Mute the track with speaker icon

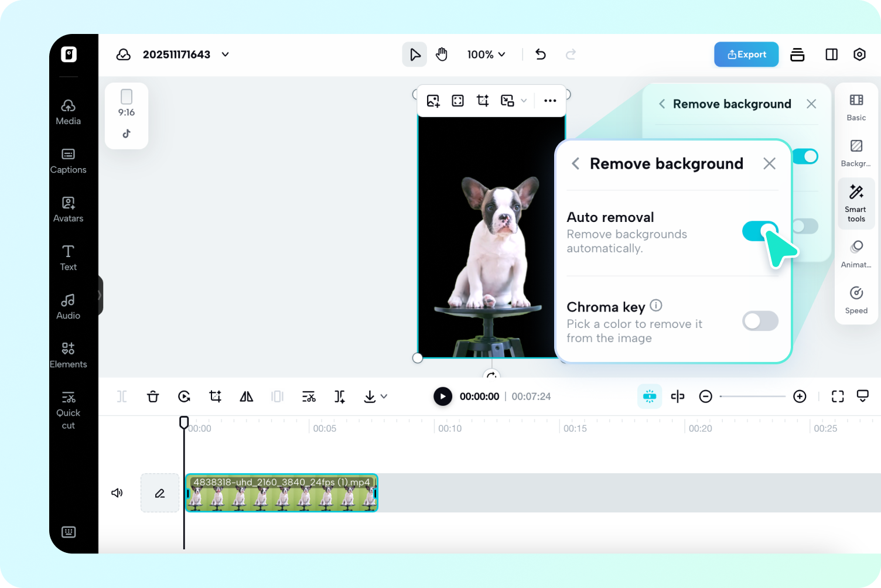point(117,493)
